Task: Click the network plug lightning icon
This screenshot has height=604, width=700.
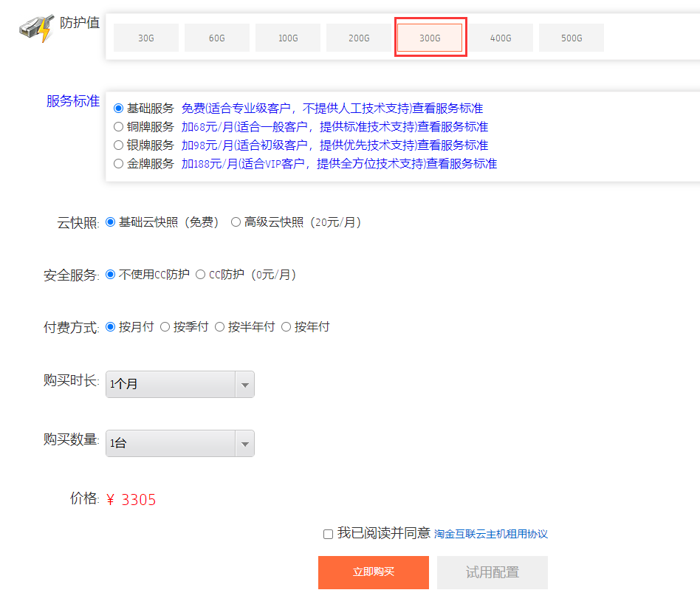Action: pyautogui.click(x=35, y=29)
